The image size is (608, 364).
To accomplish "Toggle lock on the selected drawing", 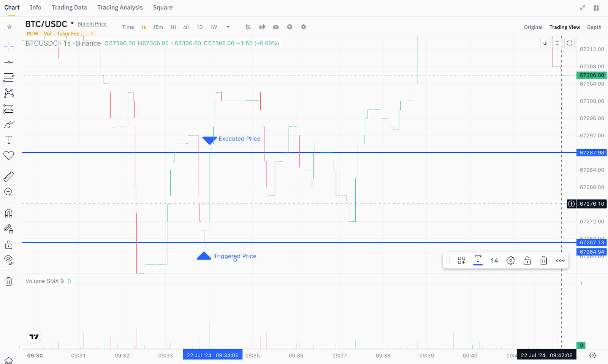I will click(527, 260).
